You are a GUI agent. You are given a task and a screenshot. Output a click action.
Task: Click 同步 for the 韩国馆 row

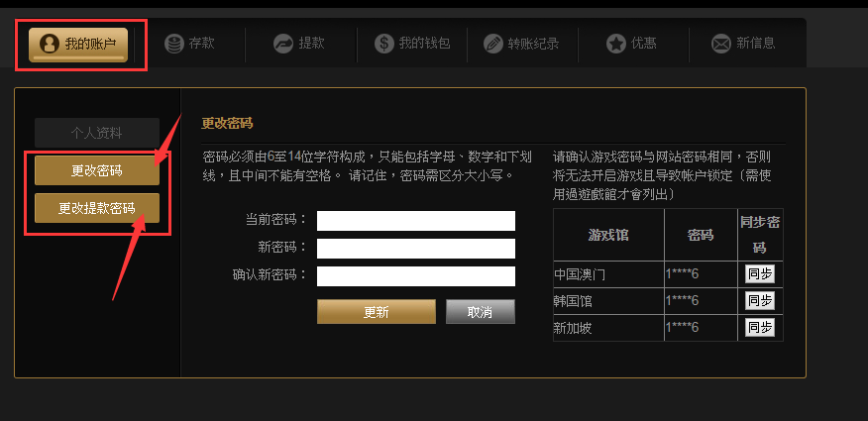pyautogui.click(x=759, y=301)
